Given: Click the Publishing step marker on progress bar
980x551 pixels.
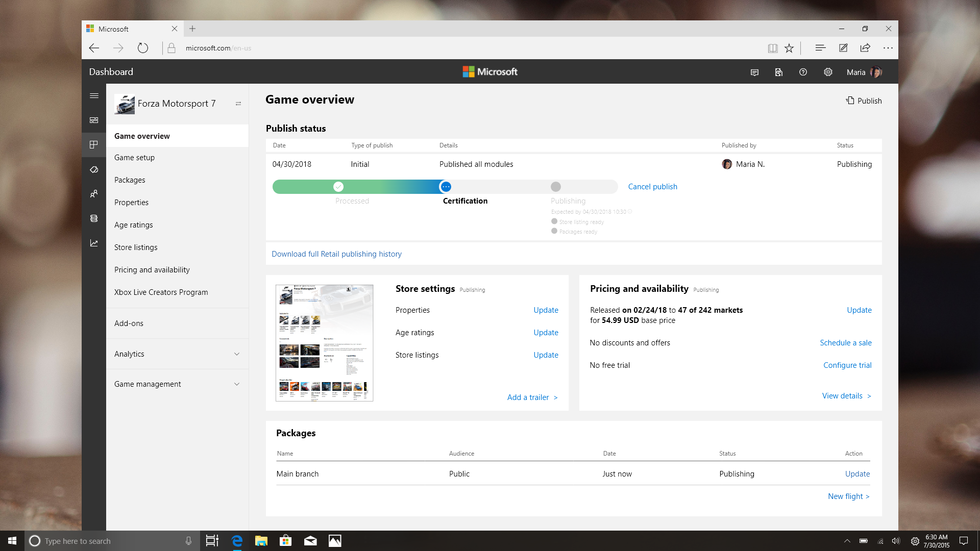Looking at the screenshot, I should click(556, 187).
